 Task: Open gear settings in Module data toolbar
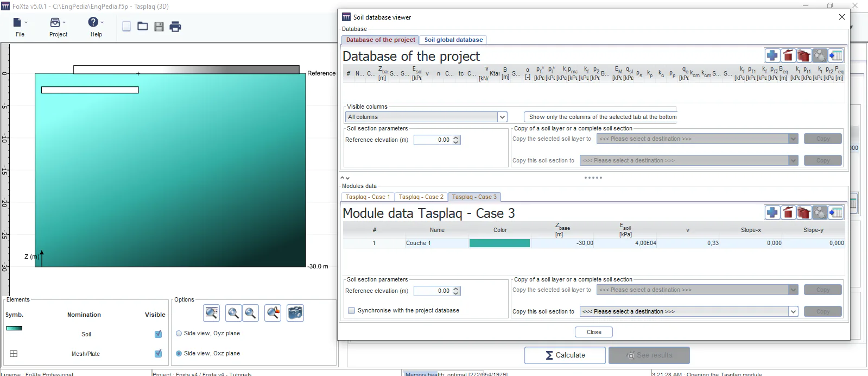(820, 212)
